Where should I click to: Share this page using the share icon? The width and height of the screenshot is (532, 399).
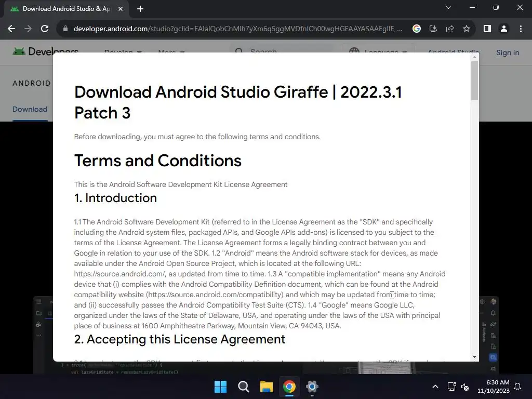[x=450, y=29]
